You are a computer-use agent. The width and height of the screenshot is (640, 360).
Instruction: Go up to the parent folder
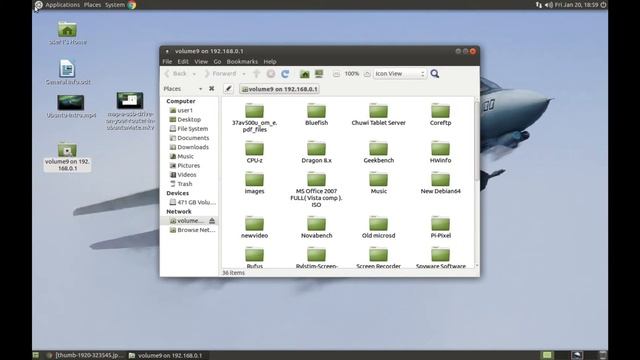click(x=256, y=74)
